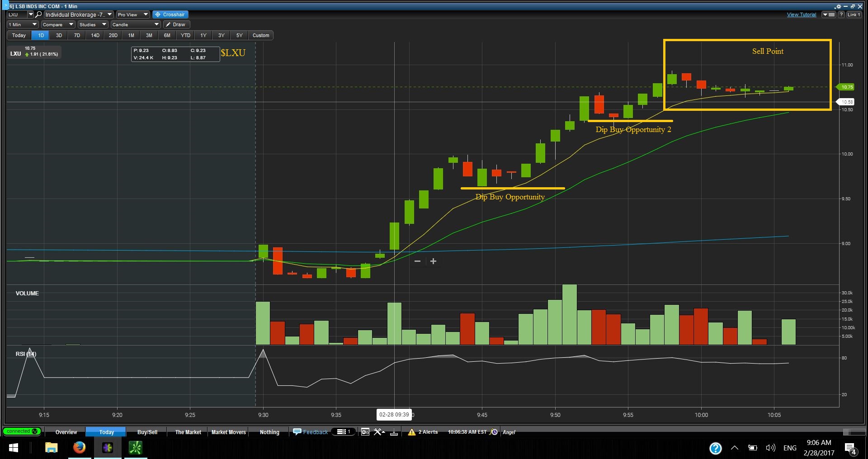Zoom out chart with minus icon
The width and height of the screenshot is (868, 459).
click(x=417, y=261)
